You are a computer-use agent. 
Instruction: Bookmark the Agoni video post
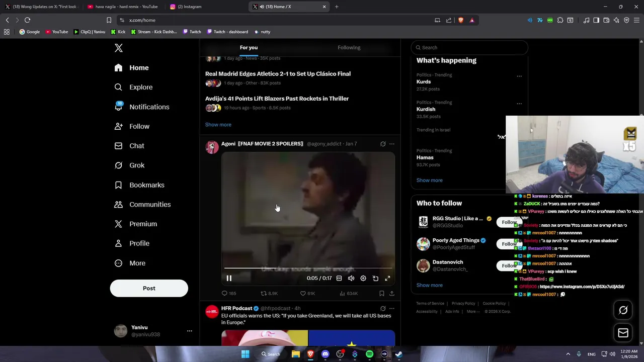coord(382,293)
